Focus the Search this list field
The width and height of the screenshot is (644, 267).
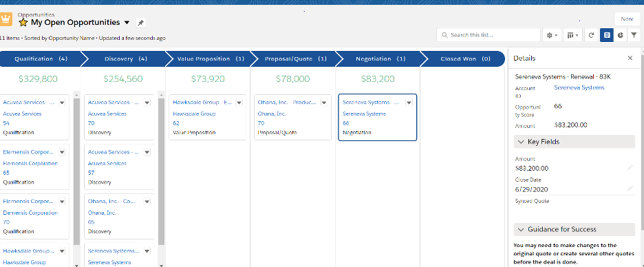(x=489, y=35)
